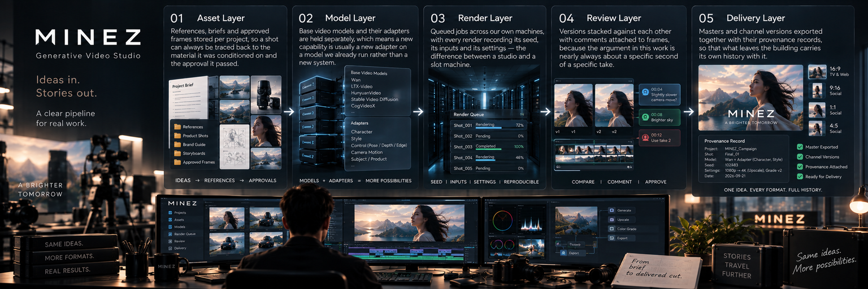Select the Subject / Product adapter

369,159
